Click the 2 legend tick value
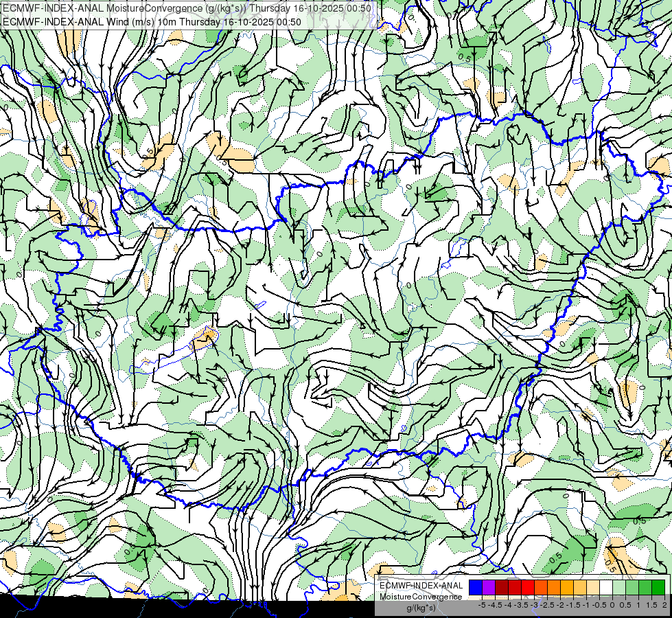 click(664, 605)
